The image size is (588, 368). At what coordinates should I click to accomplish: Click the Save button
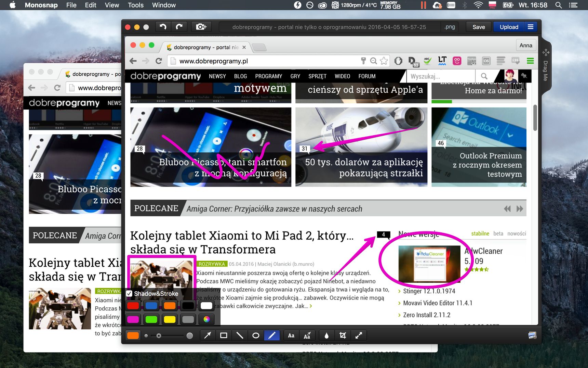479,27
